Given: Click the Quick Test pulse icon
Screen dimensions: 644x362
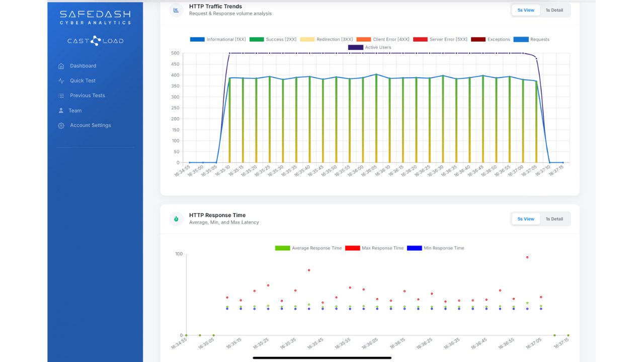Looking at the screenshot, I should [x=61, y=80].
